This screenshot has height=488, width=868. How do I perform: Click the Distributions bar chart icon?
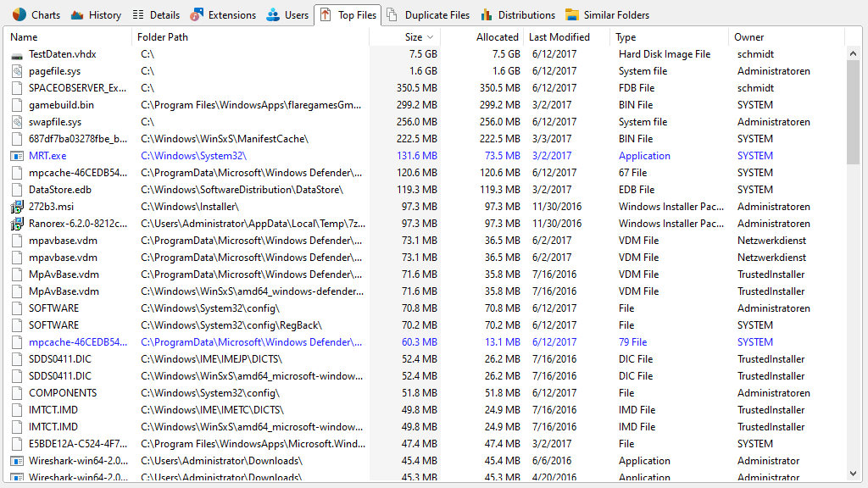(487, 14)
